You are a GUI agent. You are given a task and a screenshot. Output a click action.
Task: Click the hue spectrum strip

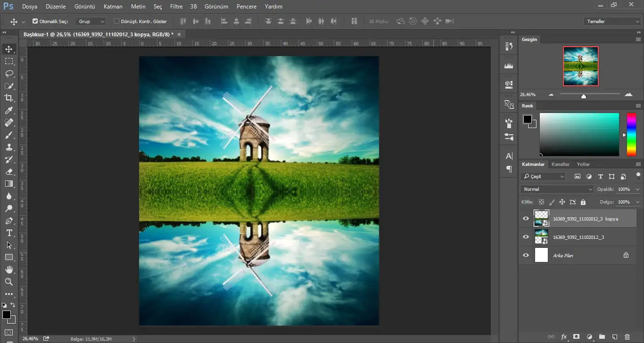[x=631, y=134]
